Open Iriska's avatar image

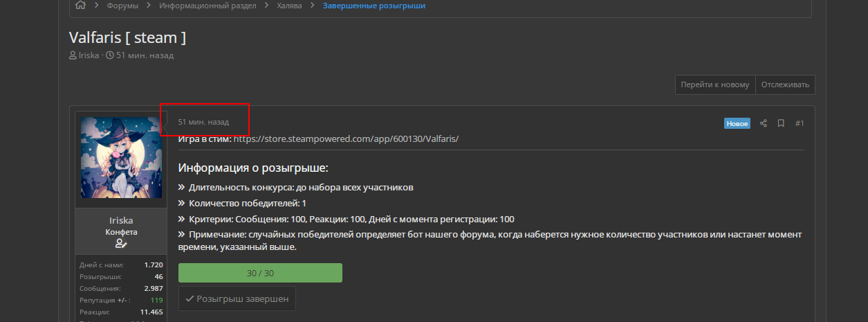[x=121, y=157]
